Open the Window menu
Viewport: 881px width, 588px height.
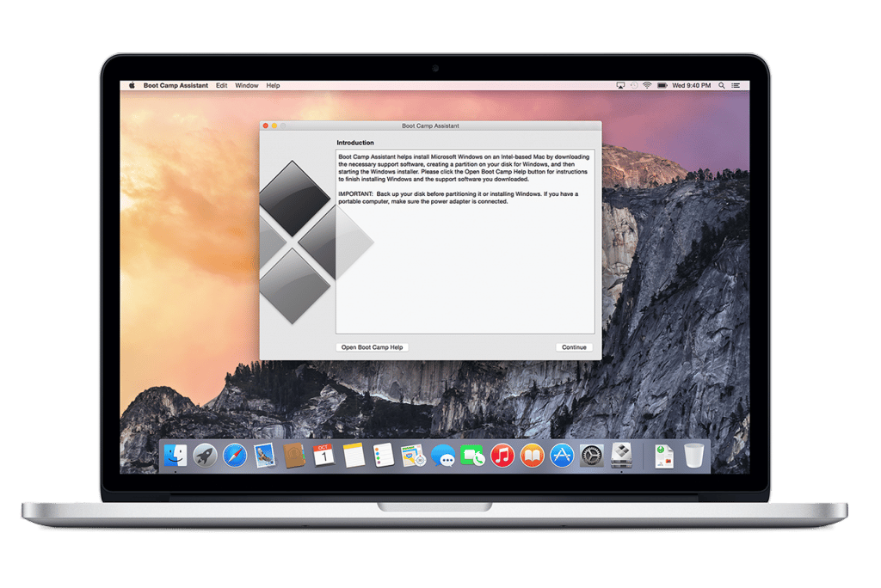tap(247, 85)
